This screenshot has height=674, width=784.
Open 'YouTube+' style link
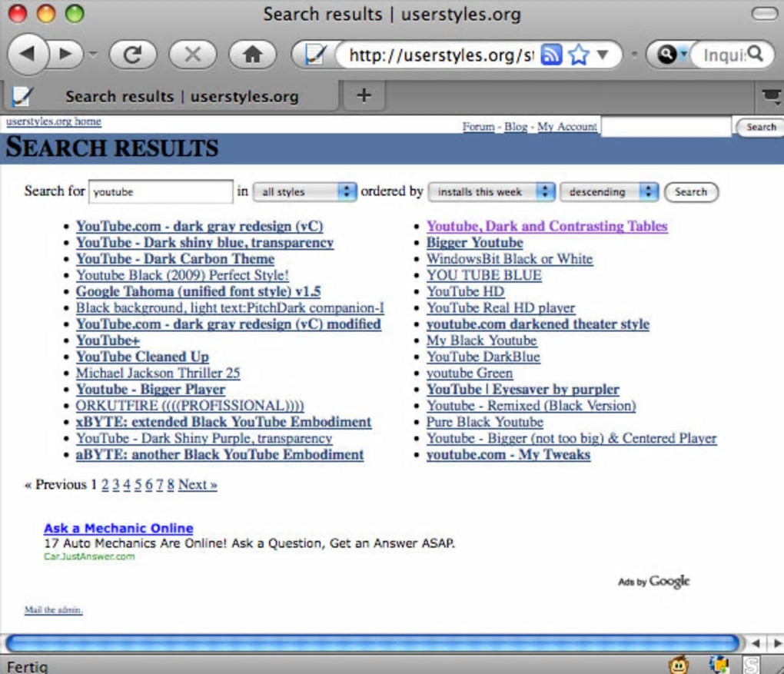coord(108,340)
